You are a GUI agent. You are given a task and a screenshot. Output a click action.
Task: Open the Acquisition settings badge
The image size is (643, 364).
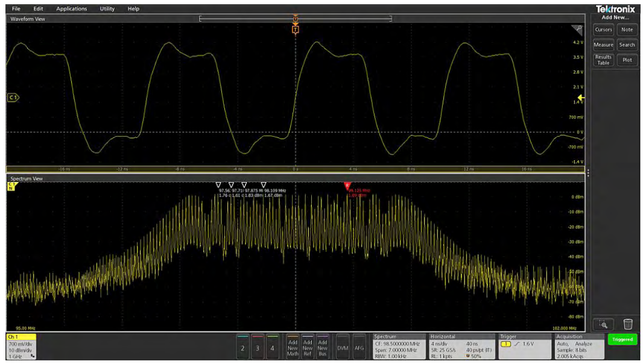tap(580, 347)
